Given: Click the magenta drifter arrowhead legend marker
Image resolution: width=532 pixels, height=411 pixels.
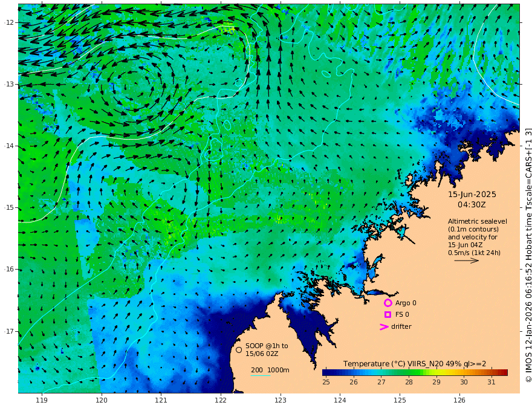Looking at the screenshot, I should (384, 327).
